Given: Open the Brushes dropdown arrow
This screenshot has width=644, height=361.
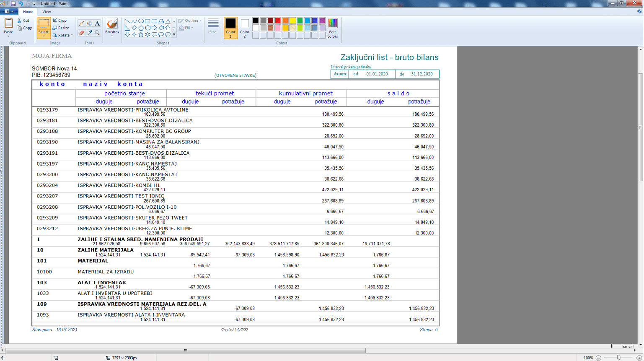Looking at the screenshot, I should pos(112,36).
